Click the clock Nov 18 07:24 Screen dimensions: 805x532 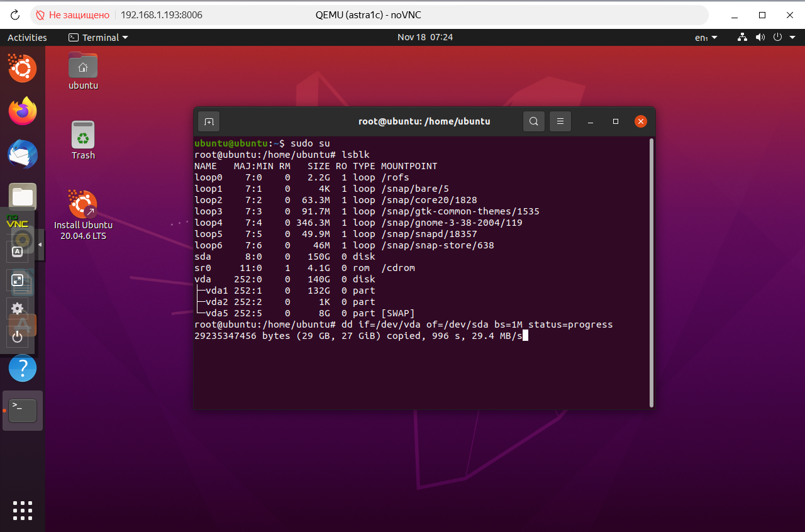click(x=425, y=38)
